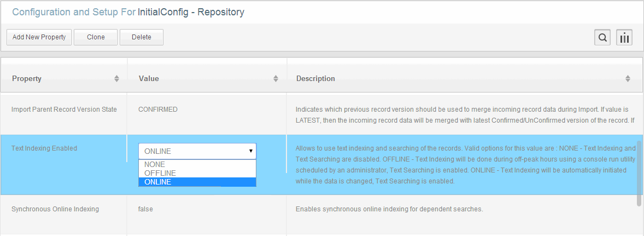Click the CONFIRMED value cell
The image size is (644, 236).
tap(157, 110)
